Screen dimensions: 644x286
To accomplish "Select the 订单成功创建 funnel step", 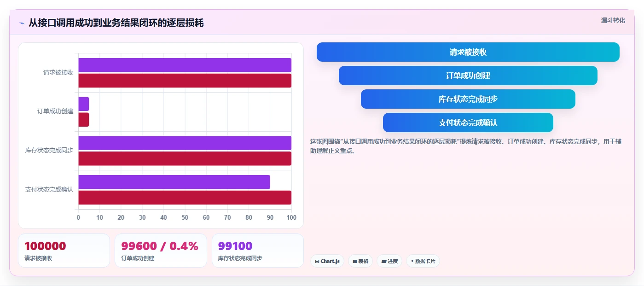I will coord(468,76).
